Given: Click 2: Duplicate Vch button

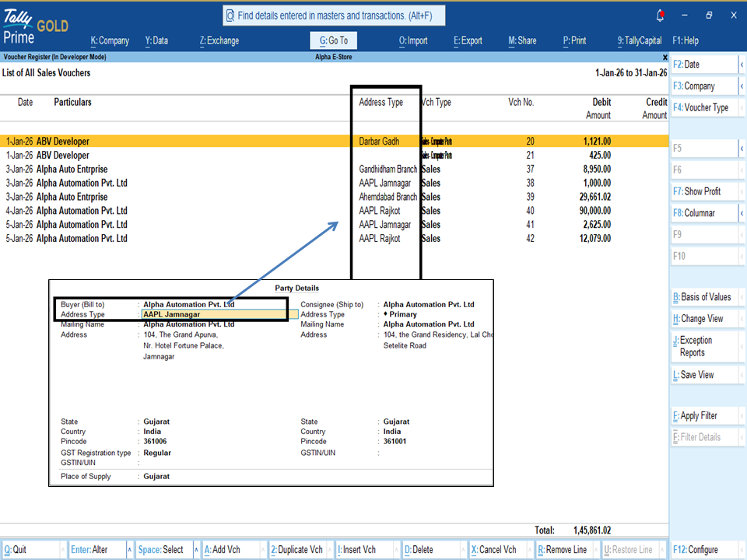Looking at the screenshot, I should pos(297,550).
